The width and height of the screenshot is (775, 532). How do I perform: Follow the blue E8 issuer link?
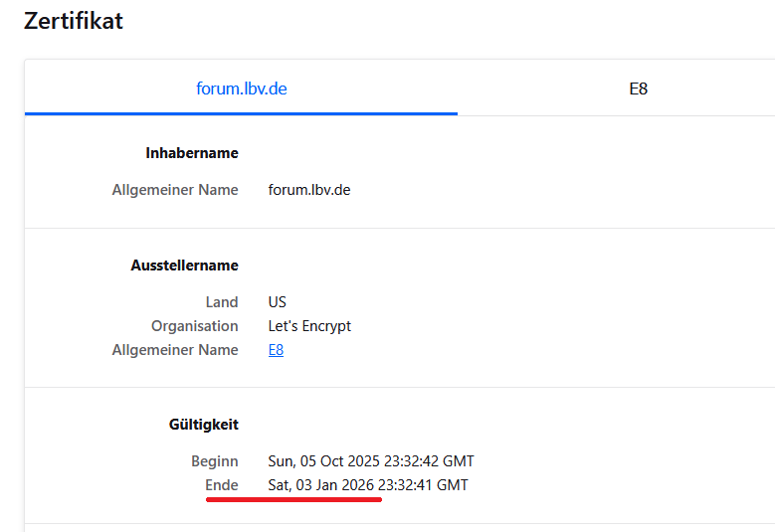pyautogui.click(x=276, y=350)
